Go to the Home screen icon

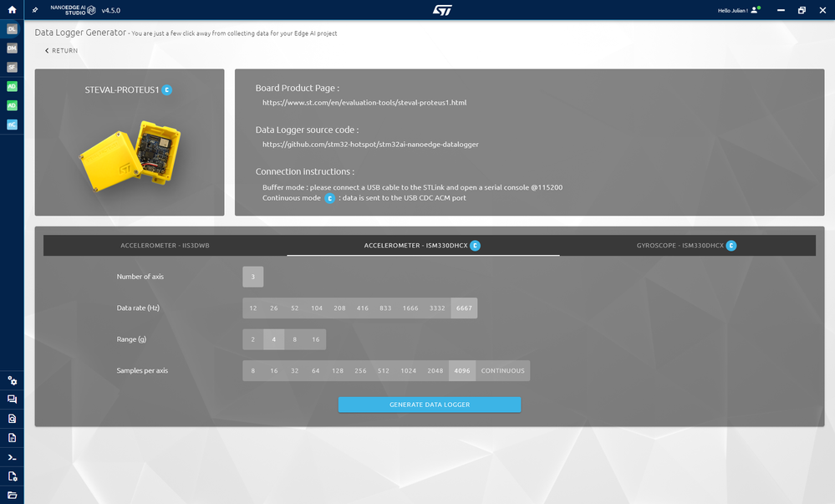point(12,9)
